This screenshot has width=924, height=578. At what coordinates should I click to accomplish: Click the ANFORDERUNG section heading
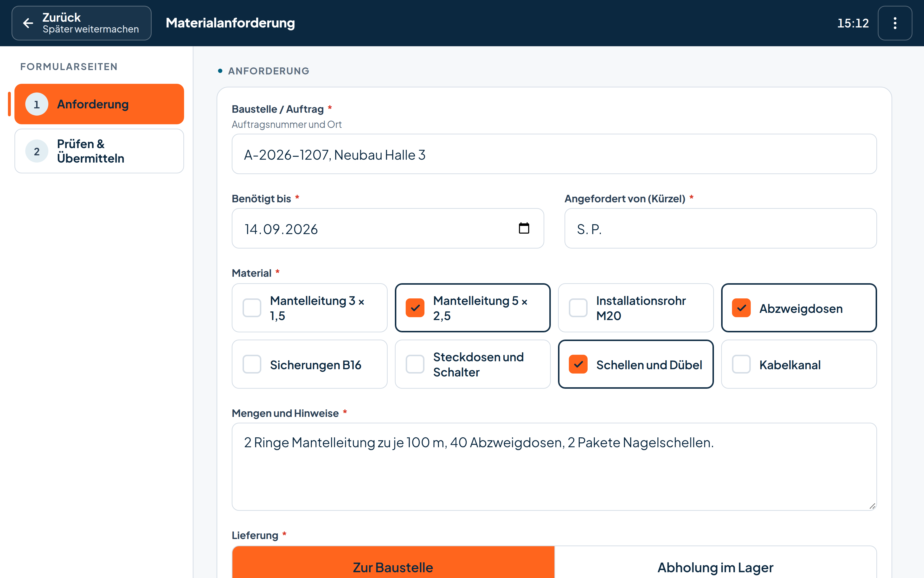tap(269, 71)
